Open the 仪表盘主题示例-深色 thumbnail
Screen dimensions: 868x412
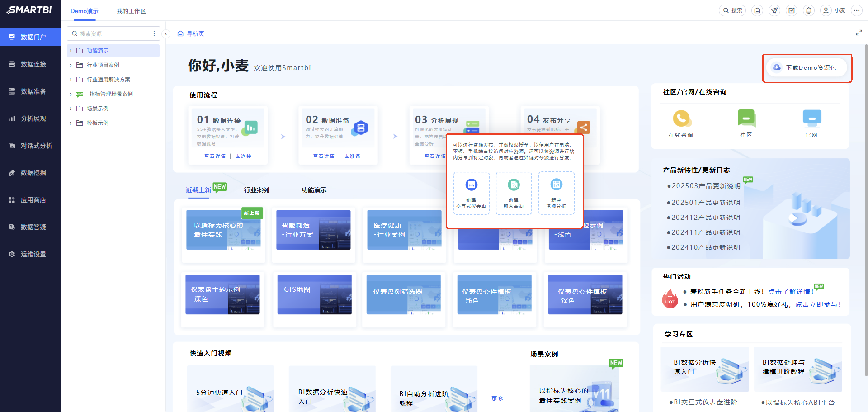point(222,294)
